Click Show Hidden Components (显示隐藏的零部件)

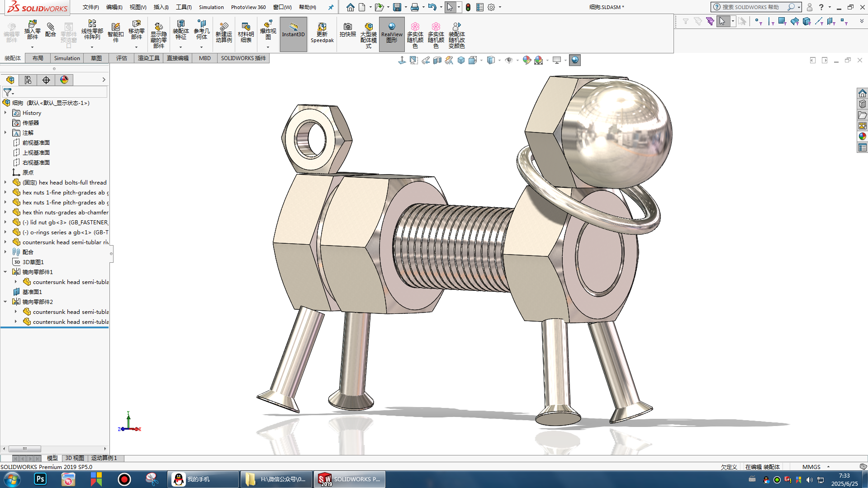[x=158, y=35]
